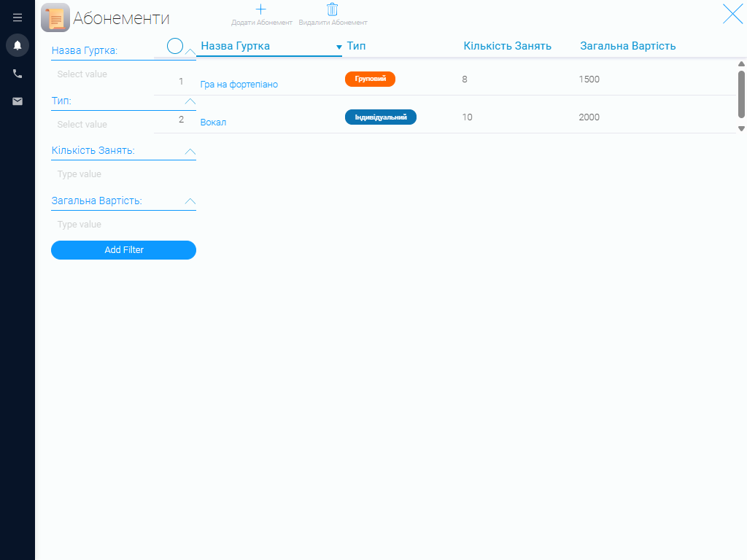Image resolution: width=747 pixels, height=560 pixels.
Task: Open notifications bell in sidebar
Action: [x=18, y=45]
